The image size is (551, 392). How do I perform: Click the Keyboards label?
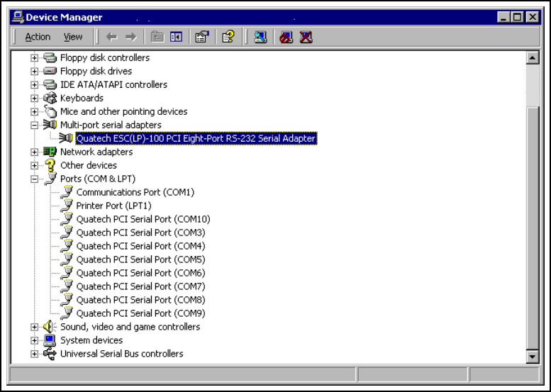click(82, 98)
